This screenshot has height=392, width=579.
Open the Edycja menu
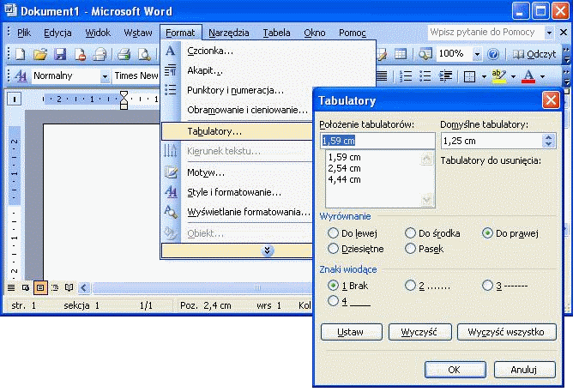click(x=57, y=33)
